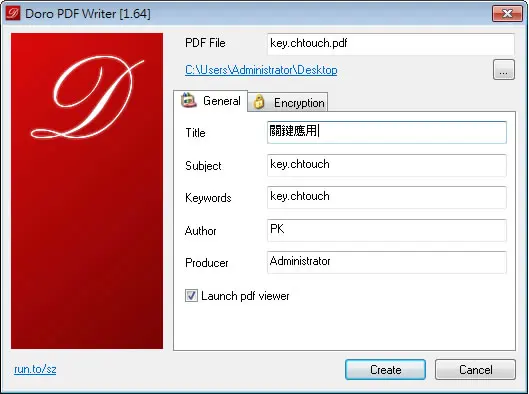Click the Create button
Viewport: 529px width, 394px height.
pyautogui.click(x=385, y=370)
